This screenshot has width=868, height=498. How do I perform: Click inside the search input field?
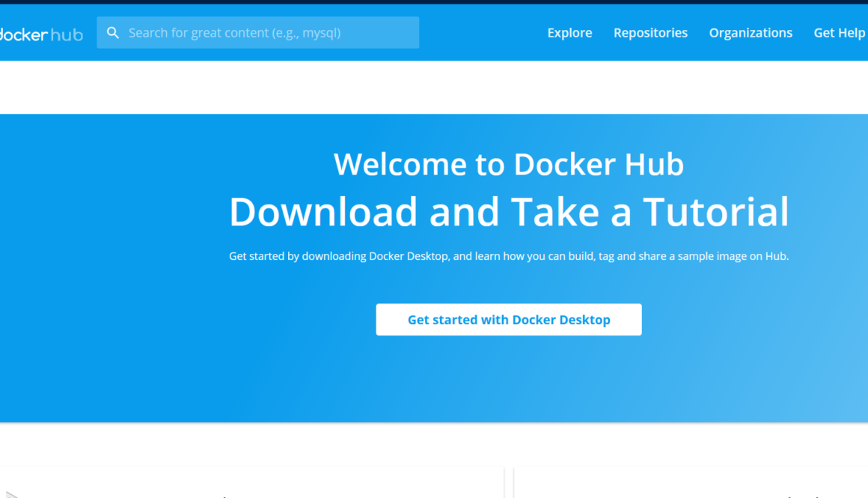click(257, 32)
